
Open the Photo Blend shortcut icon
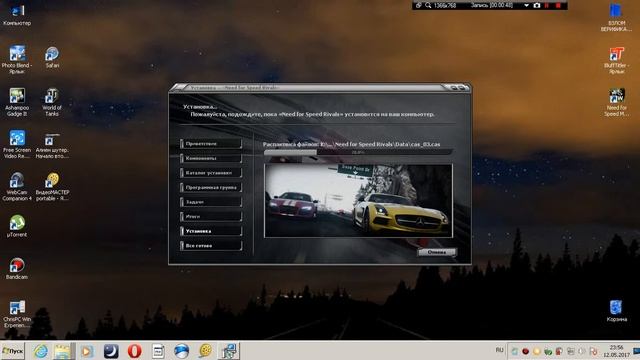pyautogui.click(x=17, y=59)
